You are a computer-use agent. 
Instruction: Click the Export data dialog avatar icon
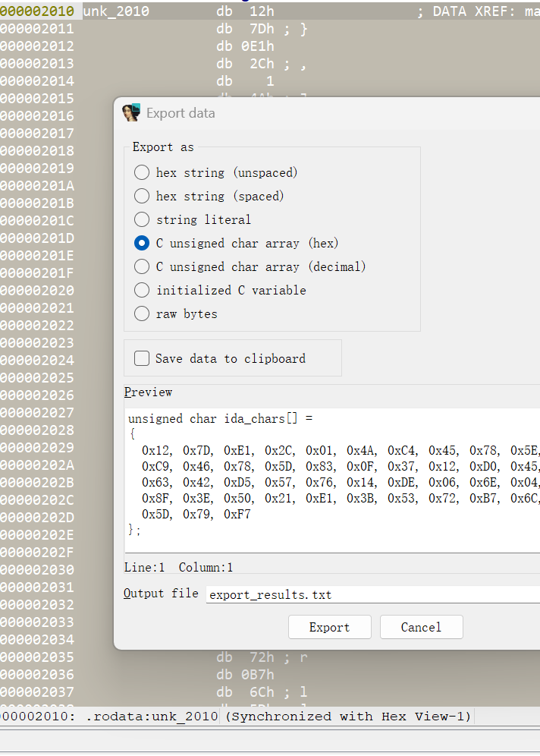pos(131,112)
